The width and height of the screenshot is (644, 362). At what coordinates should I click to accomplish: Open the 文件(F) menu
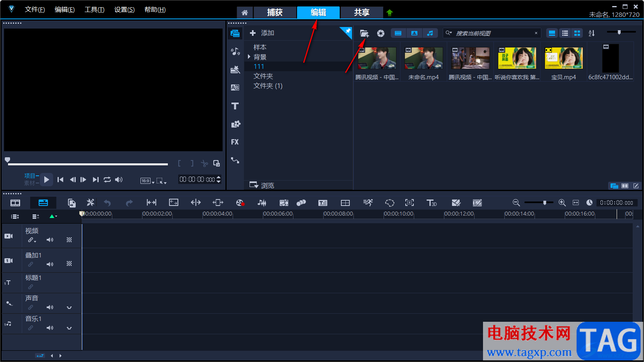pyautogui.click(x=35, y=10)
